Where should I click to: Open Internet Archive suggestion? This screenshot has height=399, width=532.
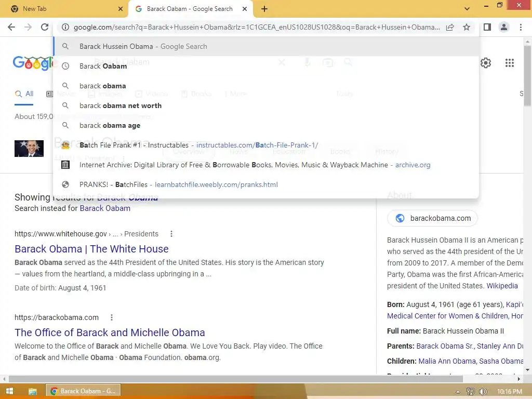coord(267,165)
